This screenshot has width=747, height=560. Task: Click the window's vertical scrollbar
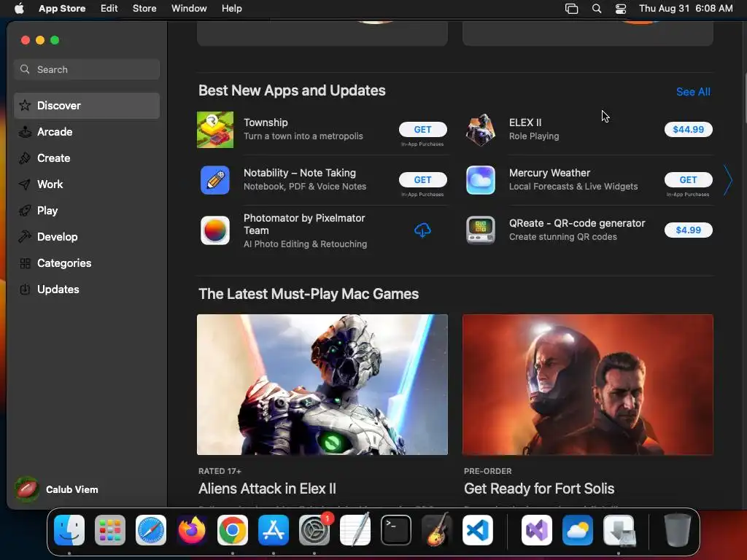point(744,98)
